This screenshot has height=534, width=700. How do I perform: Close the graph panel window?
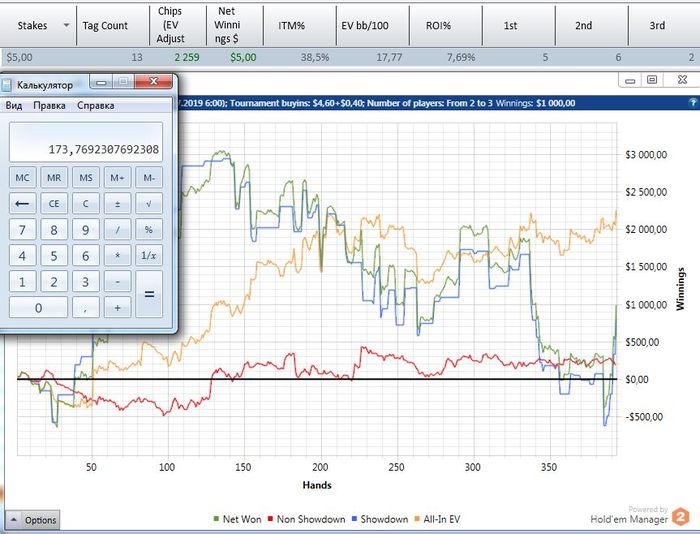pos(682,80)
